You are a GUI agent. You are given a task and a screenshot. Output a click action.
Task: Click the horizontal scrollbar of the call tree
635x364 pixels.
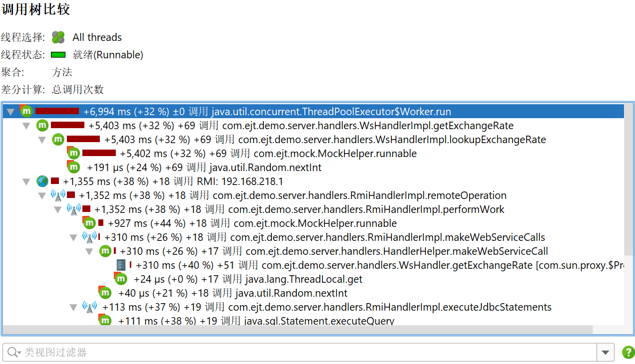298,330
